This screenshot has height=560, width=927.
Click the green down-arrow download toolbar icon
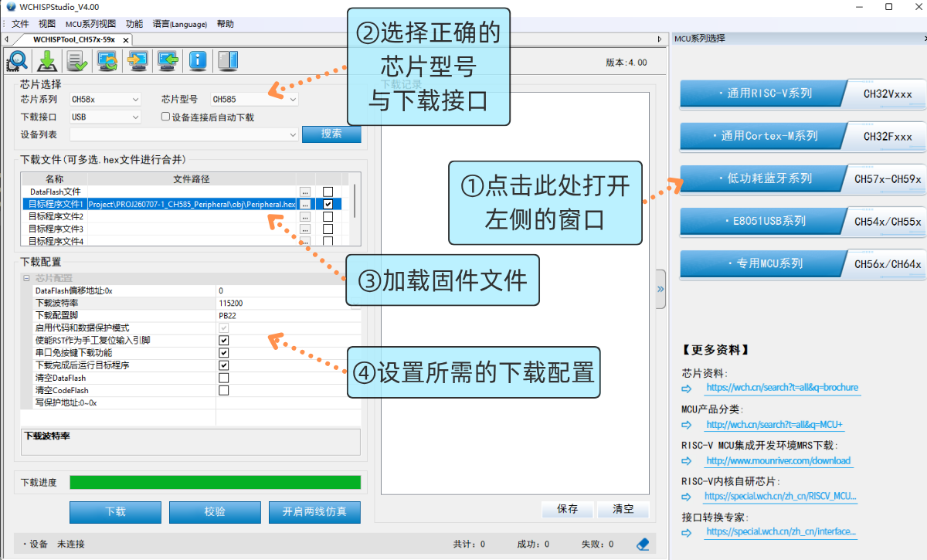pyautogui.click(x=48, y=60)
